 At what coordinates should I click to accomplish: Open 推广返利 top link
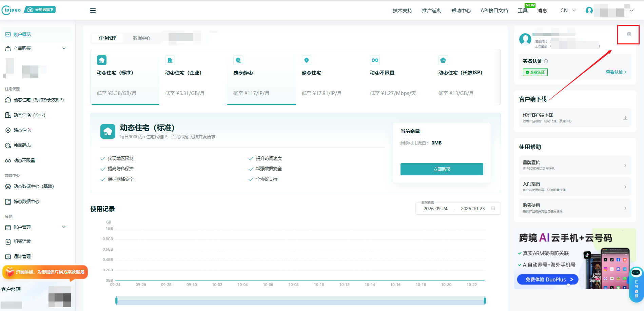pyautogui.click(x=432, y=11)
